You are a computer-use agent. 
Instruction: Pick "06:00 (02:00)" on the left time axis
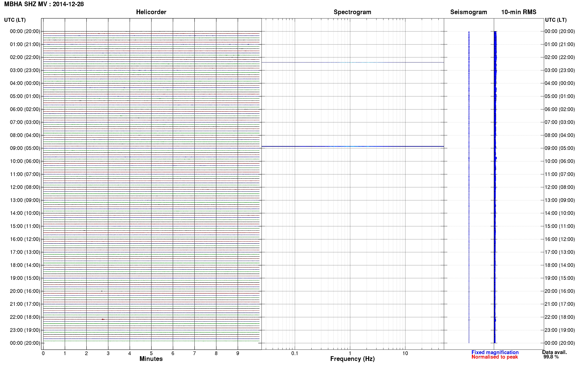[x=25, y=109]
